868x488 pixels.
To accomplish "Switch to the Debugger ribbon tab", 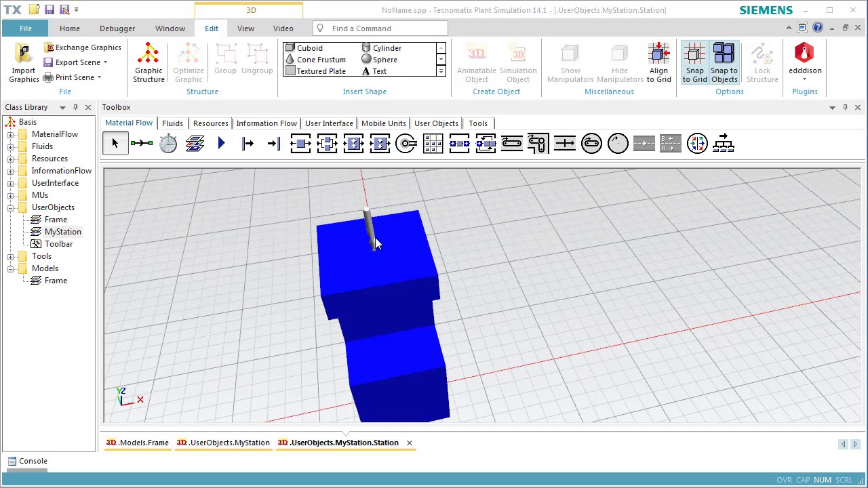I will (x=117, y=28).
